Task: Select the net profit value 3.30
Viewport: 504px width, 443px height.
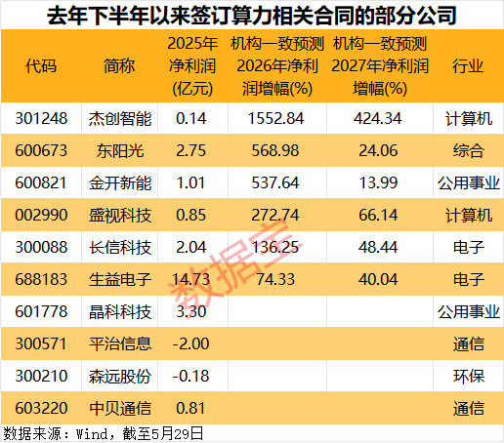Action: [x=191, y=311]
